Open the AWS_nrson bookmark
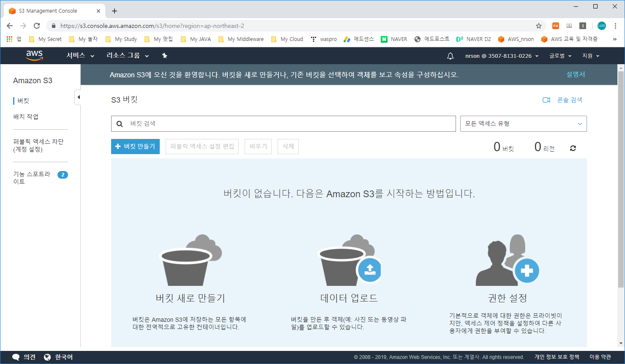The image size is (625, 364). pos(516,39)
